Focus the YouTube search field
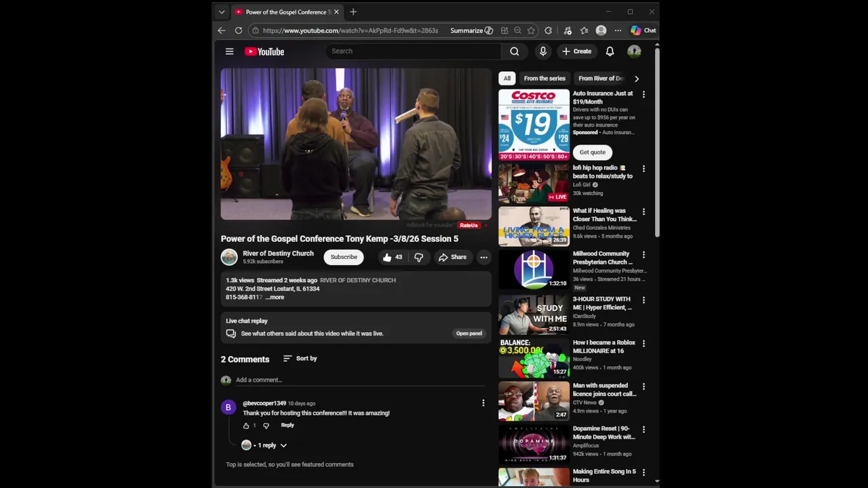The image size is (868, 488). click(414, 52)
